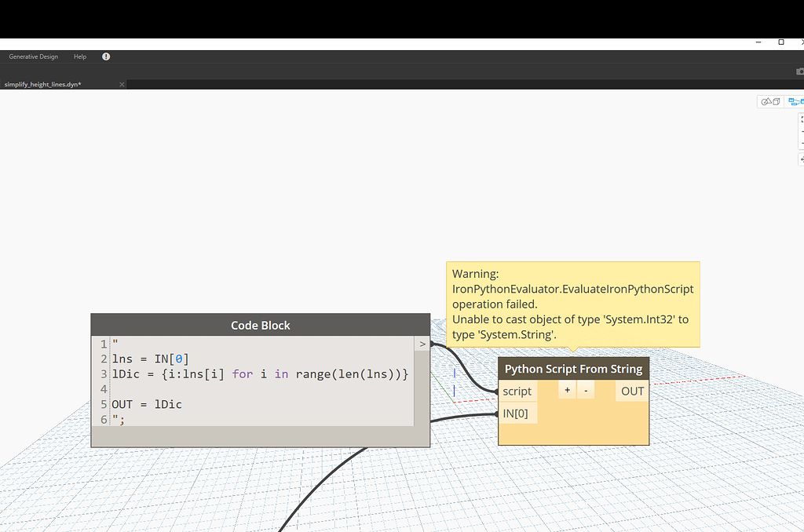804x532 pixels.
Task: Close the simplify_height_lines.dyn tab
Action: click(122, 84)
